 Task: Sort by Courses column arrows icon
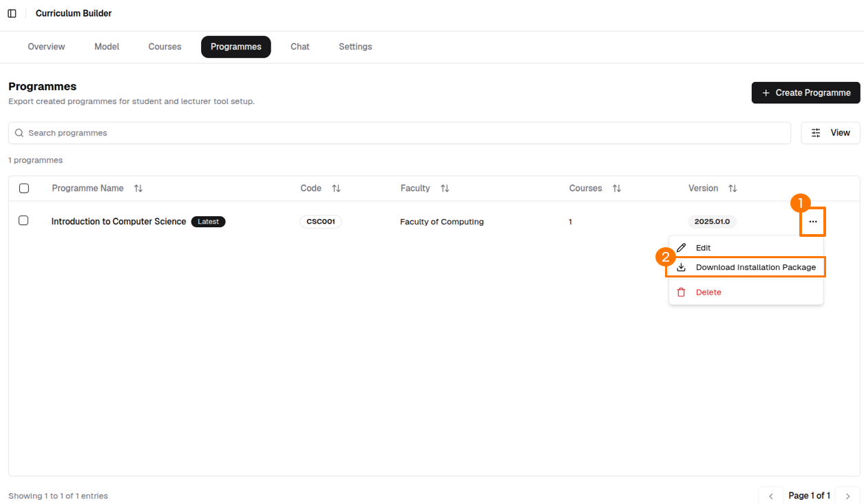[617, 189]
